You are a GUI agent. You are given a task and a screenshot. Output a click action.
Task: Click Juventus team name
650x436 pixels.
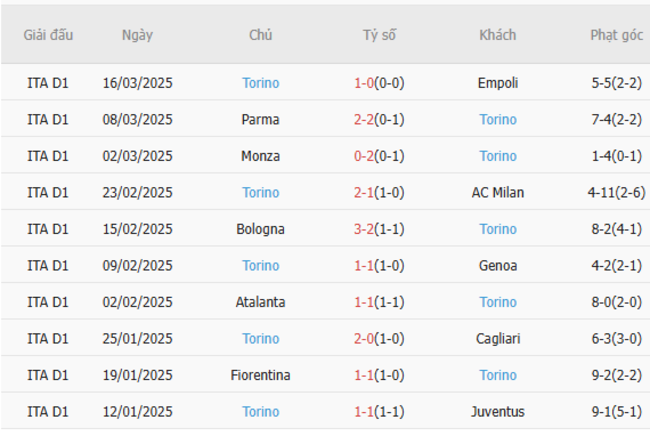click(x=497, y=411)
